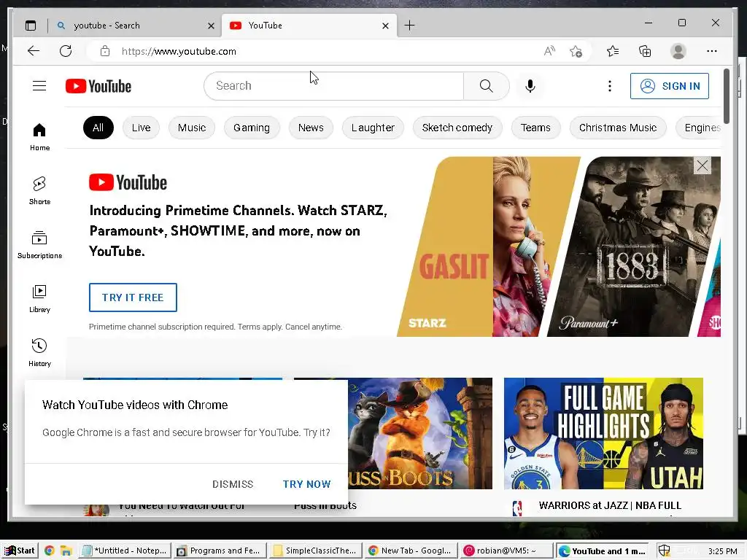
Task: Open Edge profile avatar
Action: (x=678, y=51)
